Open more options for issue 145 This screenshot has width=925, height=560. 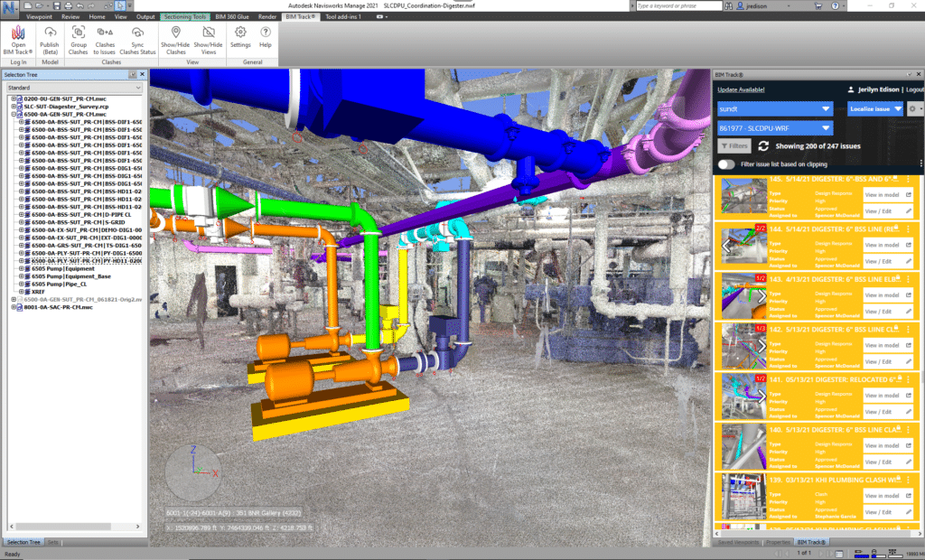(x=909, y=180)
